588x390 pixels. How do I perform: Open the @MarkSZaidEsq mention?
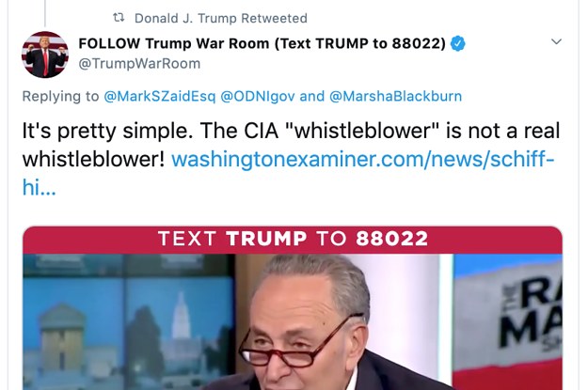160,96
